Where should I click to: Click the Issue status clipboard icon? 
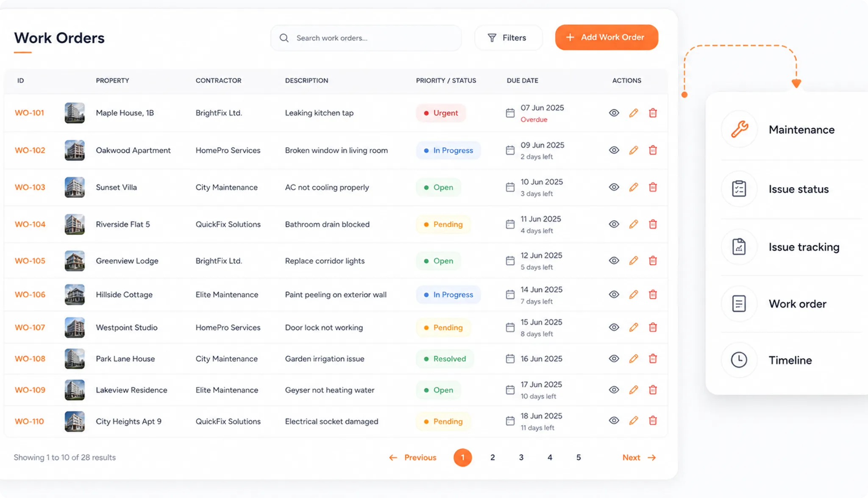coord(739,188)
